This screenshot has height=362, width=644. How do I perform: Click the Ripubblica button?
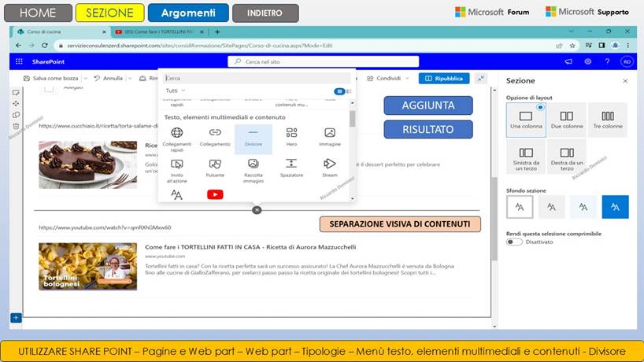tap(444, 79)
